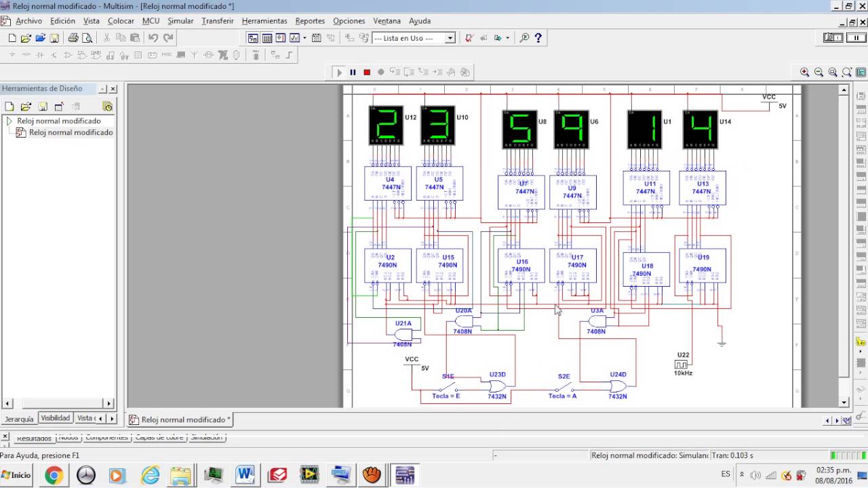
Task: Open the Archivo menu
Action: (x=29, y=21)
